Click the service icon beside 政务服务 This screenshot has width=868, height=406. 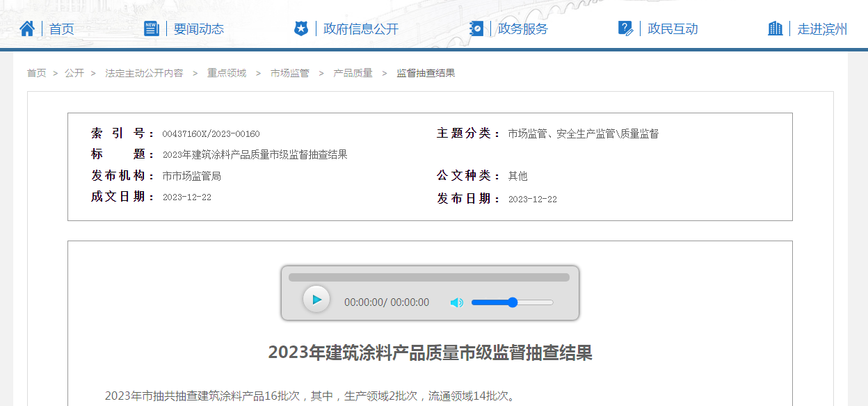click(x=476, y=29)
